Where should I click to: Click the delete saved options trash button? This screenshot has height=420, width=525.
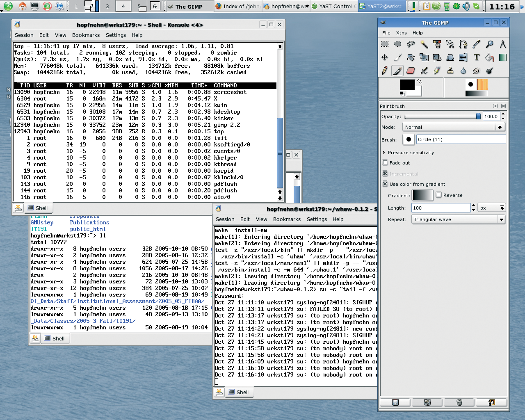click(459, 402)
